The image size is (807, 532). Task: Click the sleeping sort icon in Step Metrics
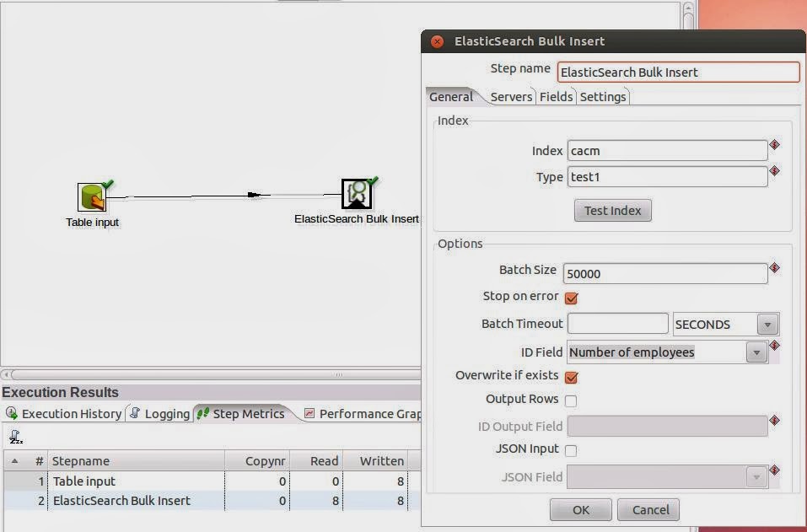[x=16, y=436]
